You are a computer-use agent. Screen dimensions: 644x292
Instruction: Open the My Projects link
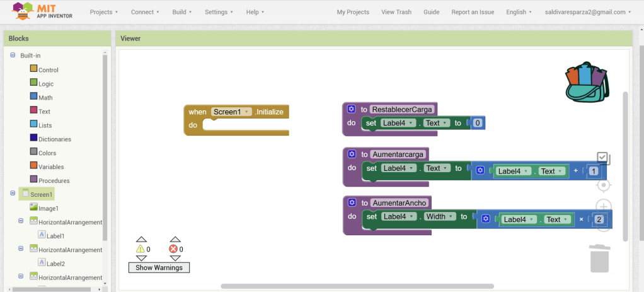coord(353,12)
